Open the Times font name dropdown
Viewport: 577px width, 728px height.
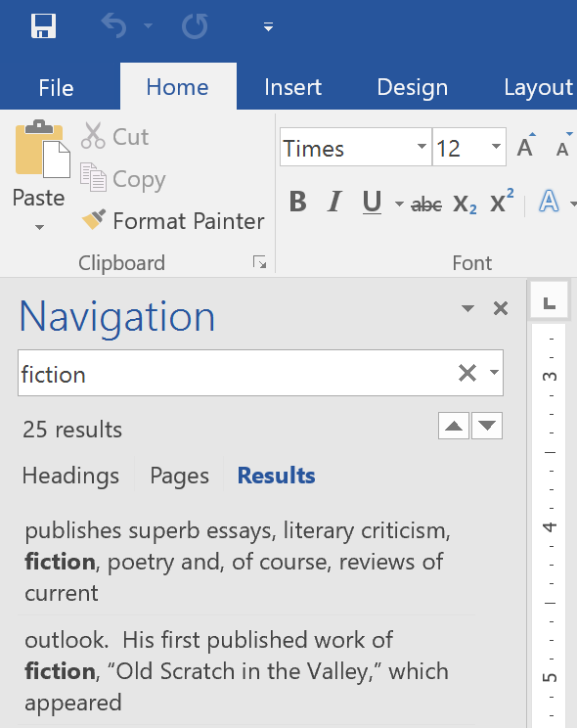(x=422, y=147)
